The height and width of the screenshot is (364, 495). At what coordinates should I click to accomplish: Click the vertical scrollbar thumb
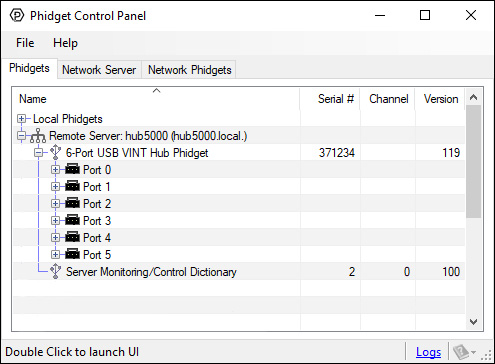(473, 162)
